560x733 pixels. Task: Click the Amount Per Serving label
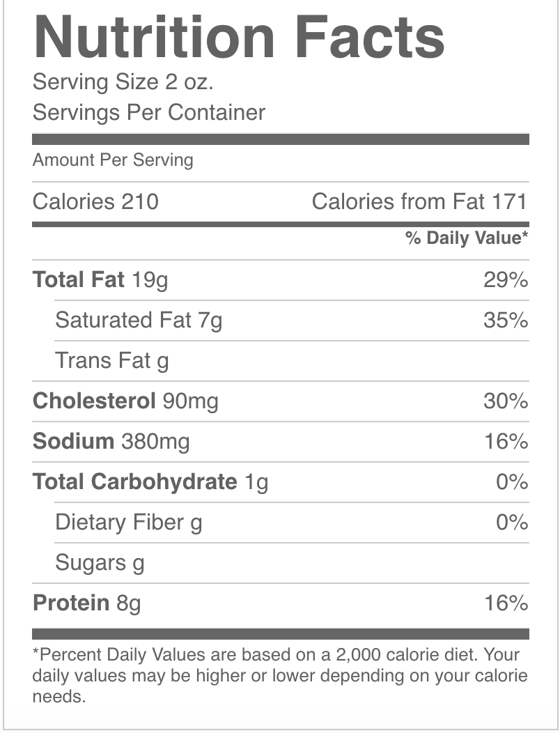click(x=113, y=160)
